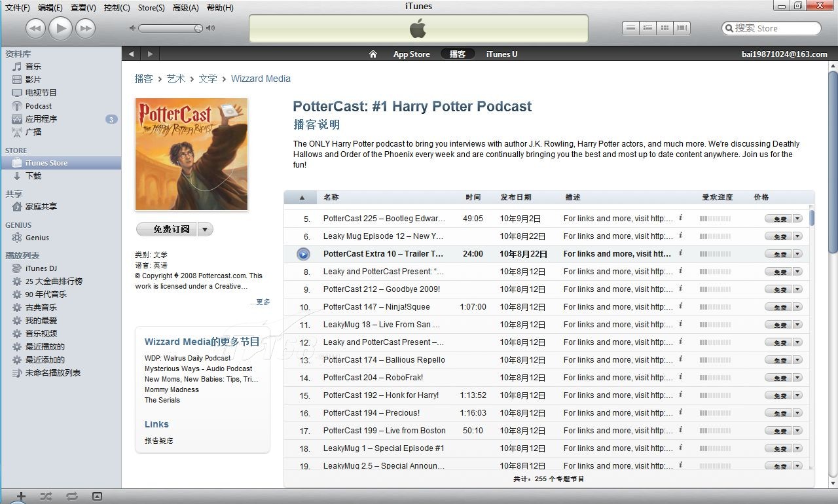Open the Store(S) menu
Viewport: 838px width, 504px height.
click(151, 8)
